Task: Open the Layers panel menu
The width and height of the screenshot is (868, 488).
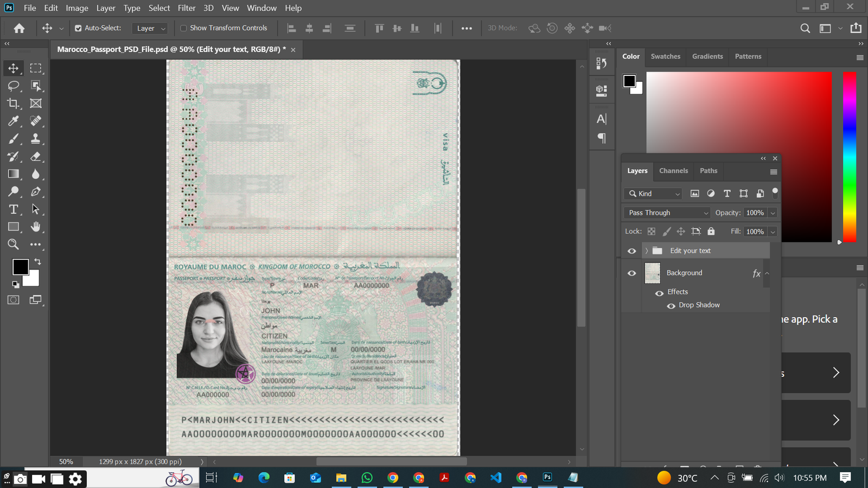Action: point(774,172)
